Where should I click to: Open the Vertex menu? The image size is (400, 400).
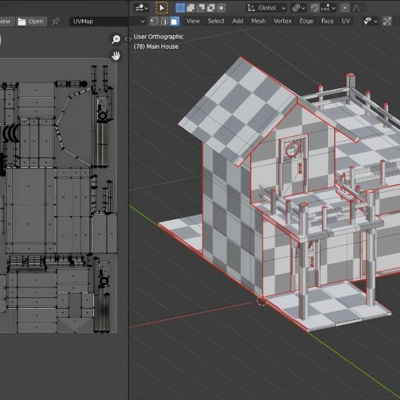click(x=282, y=21)
